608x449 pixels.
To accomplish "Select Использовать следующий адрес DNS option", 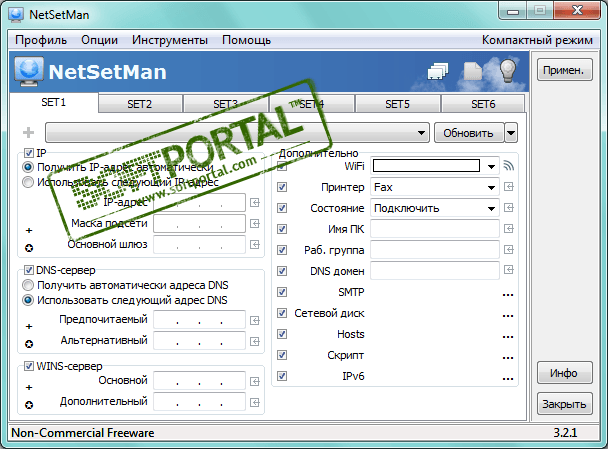I will tap(28, 300).
